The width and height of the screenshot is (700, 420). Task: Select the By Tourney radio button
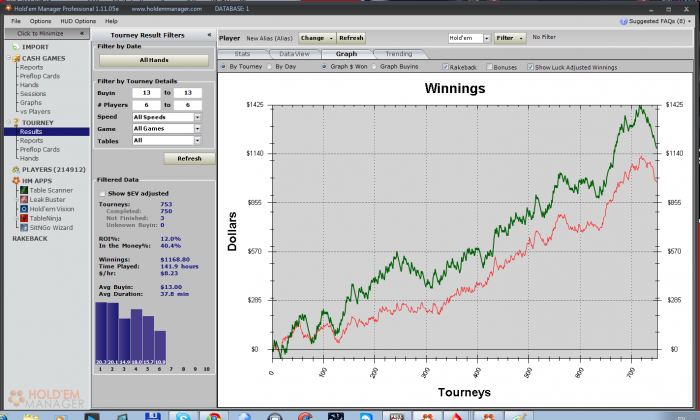(x=223, y=67)
